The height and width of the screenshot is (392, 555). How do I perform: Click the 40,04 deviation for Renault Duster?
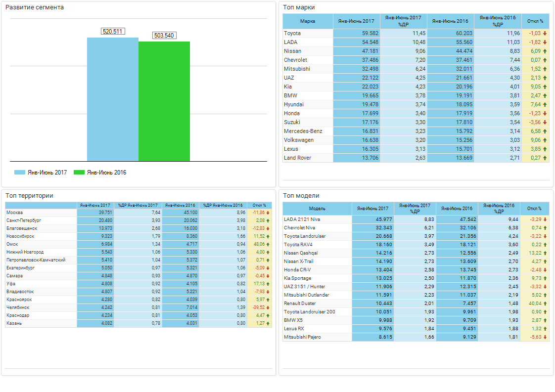click(535, 304)
